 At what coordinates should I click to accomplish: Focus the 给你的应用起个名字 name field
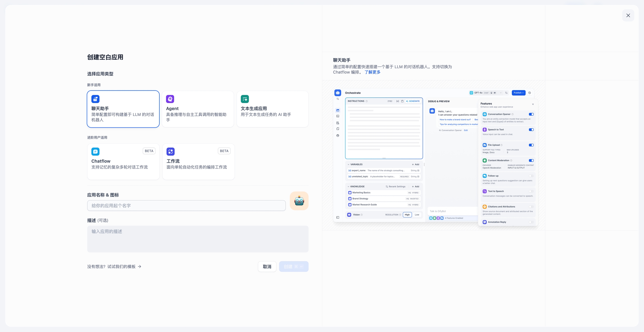pyautogui.click(x=186, y=206)
